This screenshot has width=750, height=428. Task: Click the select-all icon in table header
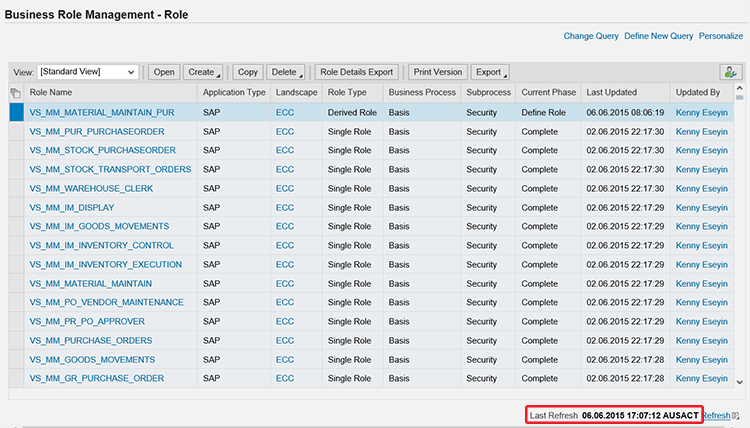pyautogui.click(x=15, y=93)
